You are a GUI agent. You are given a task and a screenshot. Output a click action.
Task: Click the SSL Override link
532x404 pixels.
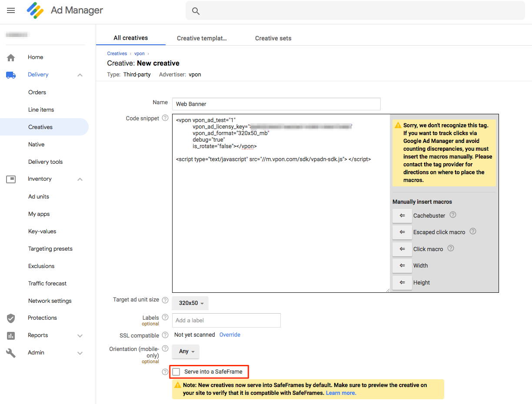[x=230, y=334]
